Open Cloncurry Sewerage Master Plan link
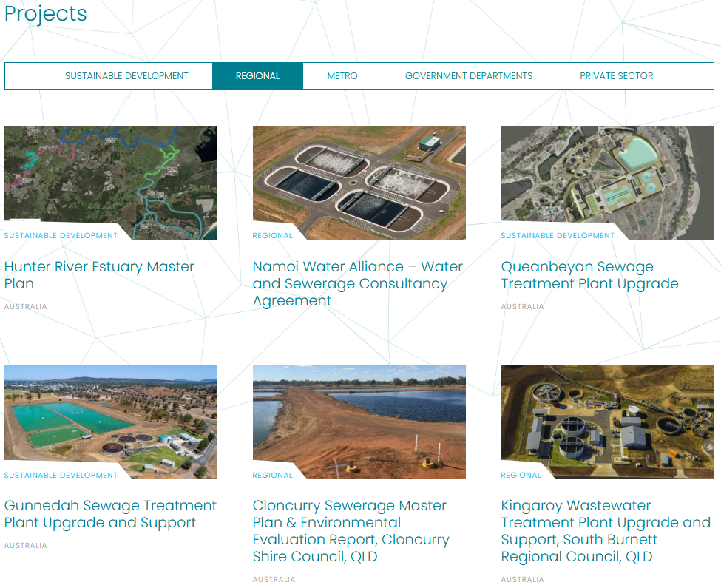Screen dimensions: 721x588 [351, 531]
